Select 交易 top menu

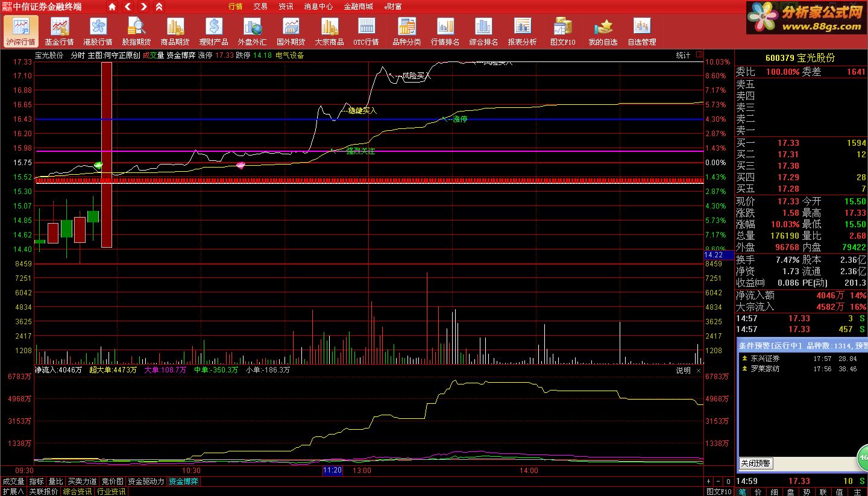click(260, 7)
